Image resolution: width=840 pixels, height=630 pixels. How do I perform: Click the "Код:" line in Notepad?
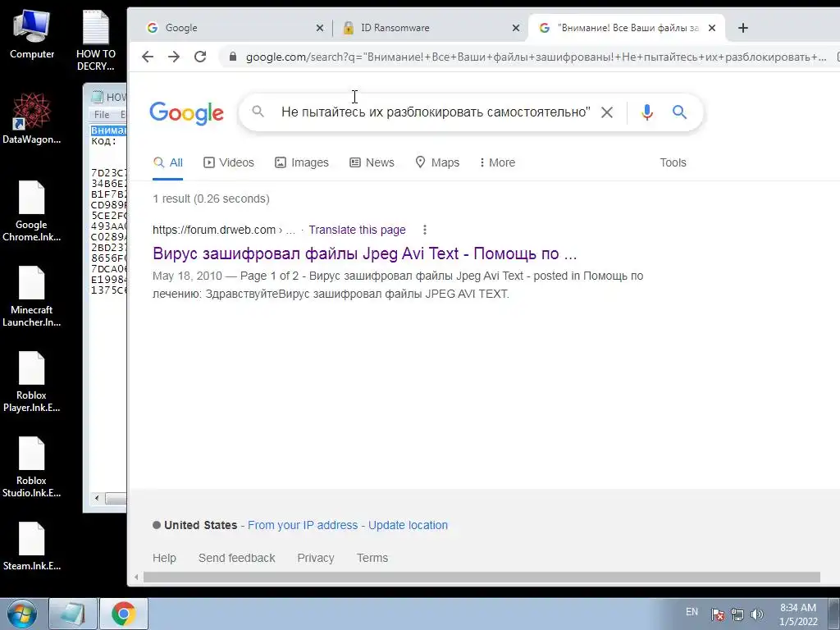[x=104, y=141]
